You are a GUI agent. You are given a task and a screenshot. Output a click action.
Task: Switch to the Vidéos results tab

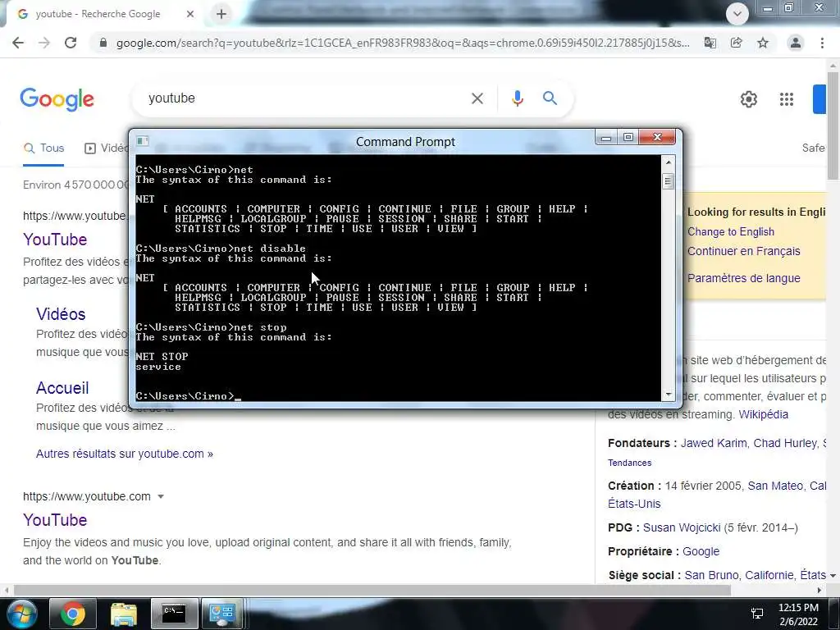(x=106, y=148)
